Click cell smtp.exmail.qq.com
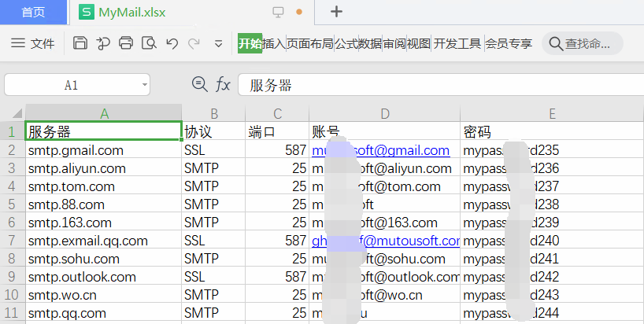Image resolution: width=644 pixels, height=324 pixels. coord(103,241)
